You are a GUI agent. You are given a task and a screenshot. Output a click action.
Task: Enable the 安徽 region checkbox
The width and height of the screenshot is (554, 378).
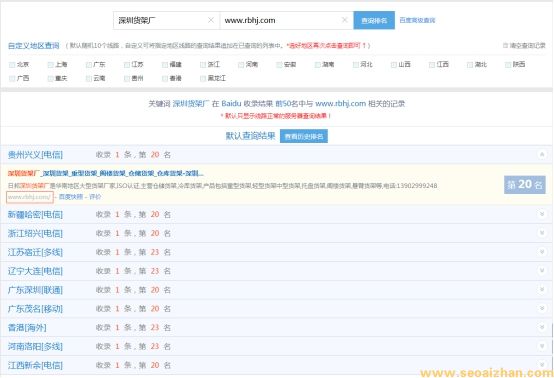point(279,65)
